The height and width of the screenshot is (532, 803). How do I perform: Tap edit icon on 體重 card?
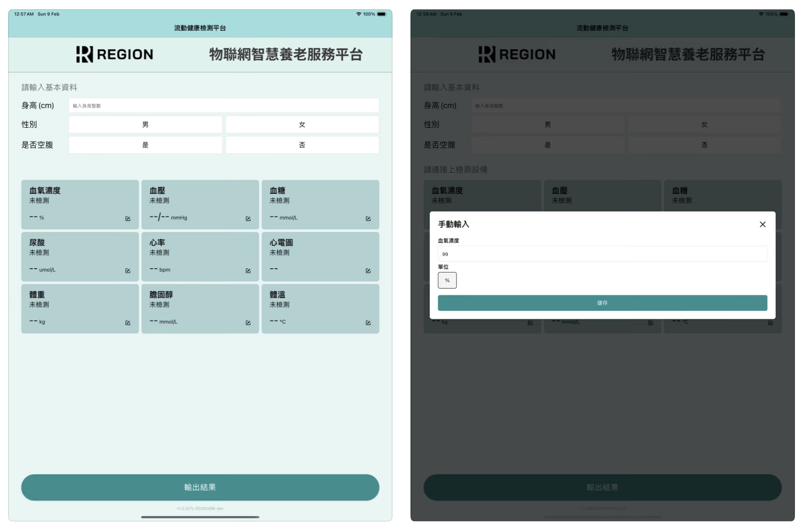pyautogui.click(x=128, y=322)
